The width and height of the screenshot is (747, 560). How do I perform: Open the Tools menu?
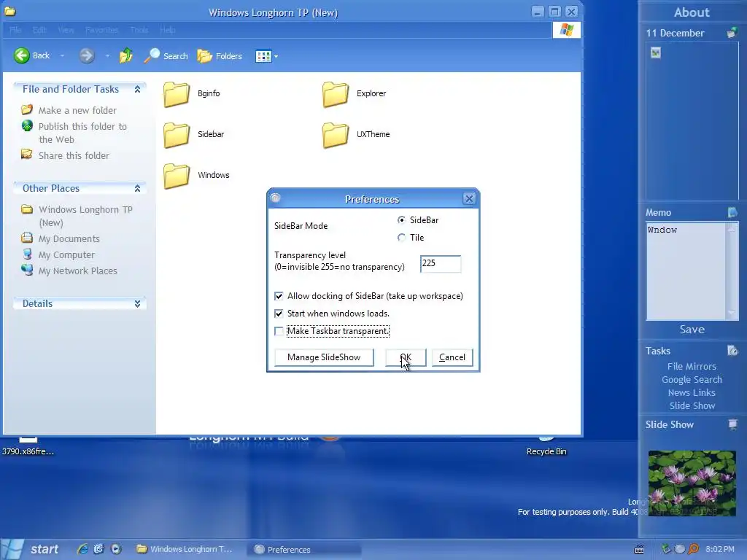coord(139,30)
